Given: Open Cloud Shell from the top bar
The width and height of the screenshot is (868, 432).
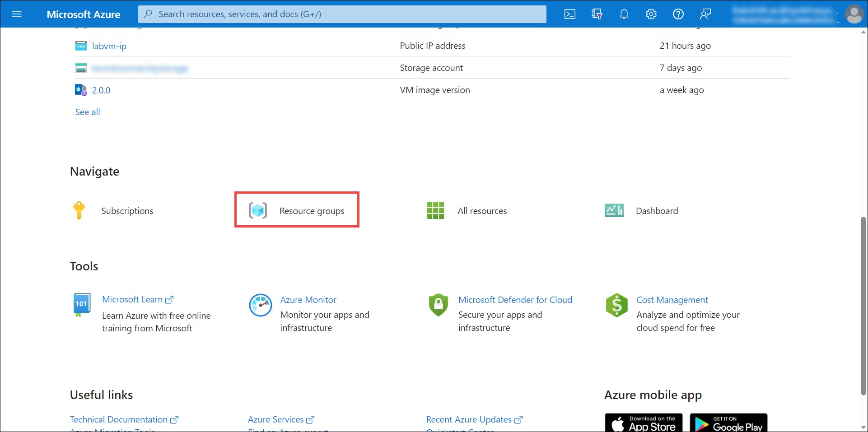Looking at the screenshot, I should coord(570,14).
